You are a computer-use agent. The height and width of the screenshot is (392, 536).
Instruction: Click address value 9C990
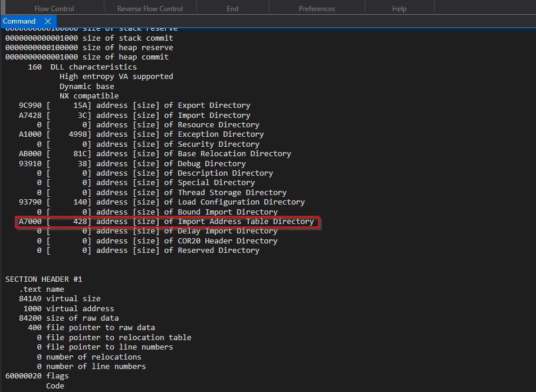pos(30,106)
